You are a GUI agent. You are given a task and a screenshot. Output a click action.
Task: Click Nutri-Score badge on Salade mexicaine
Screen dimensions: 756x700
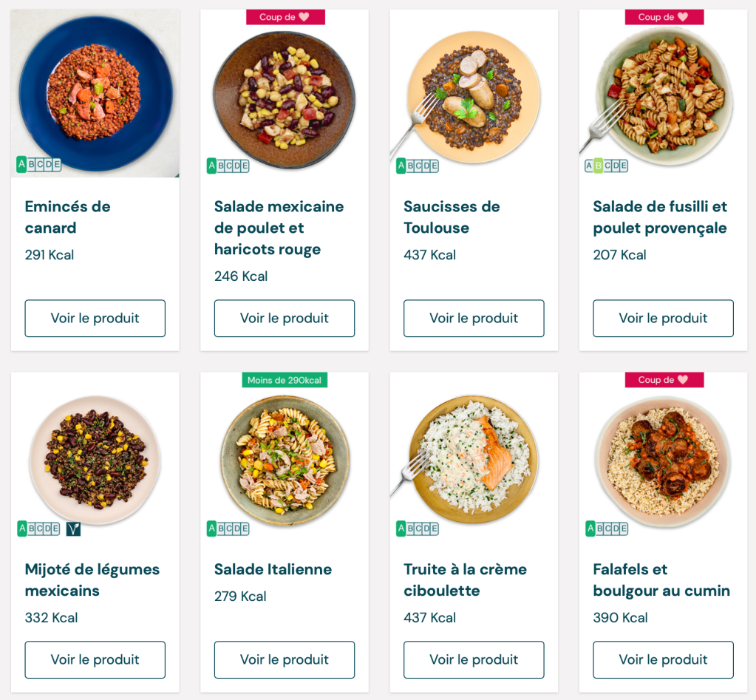(228, 166)
